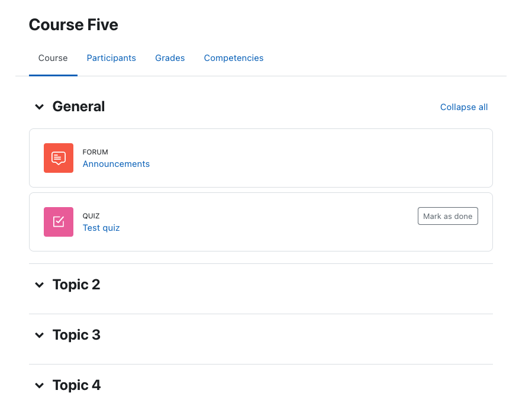Open the Announcements forum link
532x416 pixels.
click(116, 164)
